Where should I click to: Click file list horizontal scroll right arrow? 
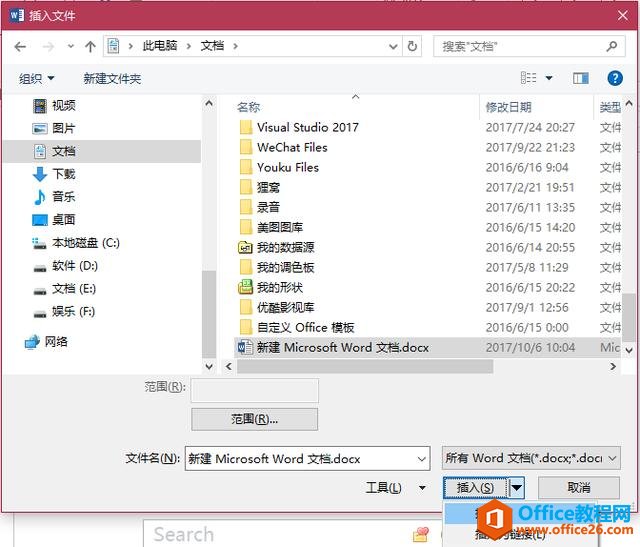[613, 366]
